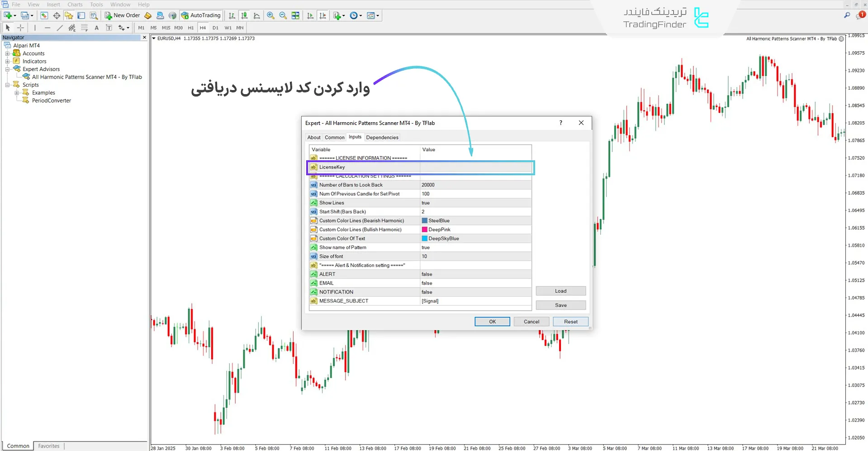Click inside the LicenseKey value field
868x451 pixels.
pos(475,167)
